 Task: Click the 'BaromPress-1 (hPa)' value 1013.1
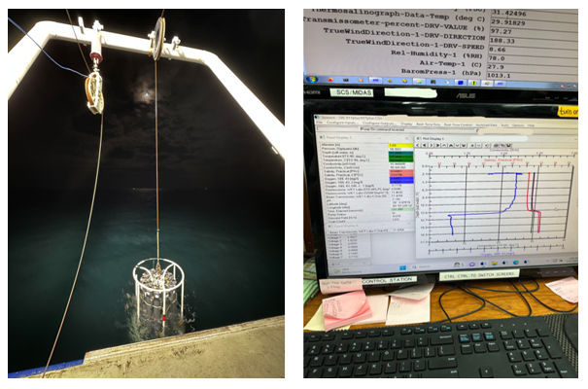coord(499,76)
